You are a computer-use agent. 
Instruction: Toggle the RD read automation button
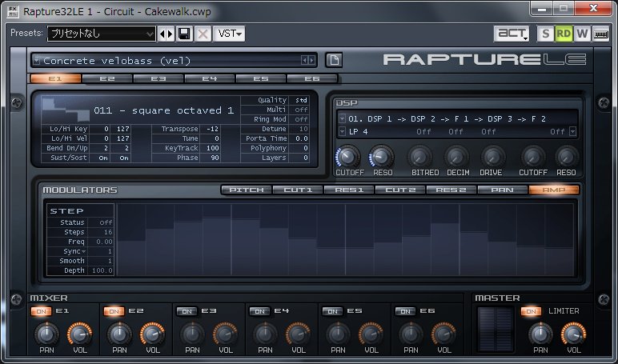pyautogui.click(x=564, y=34)
